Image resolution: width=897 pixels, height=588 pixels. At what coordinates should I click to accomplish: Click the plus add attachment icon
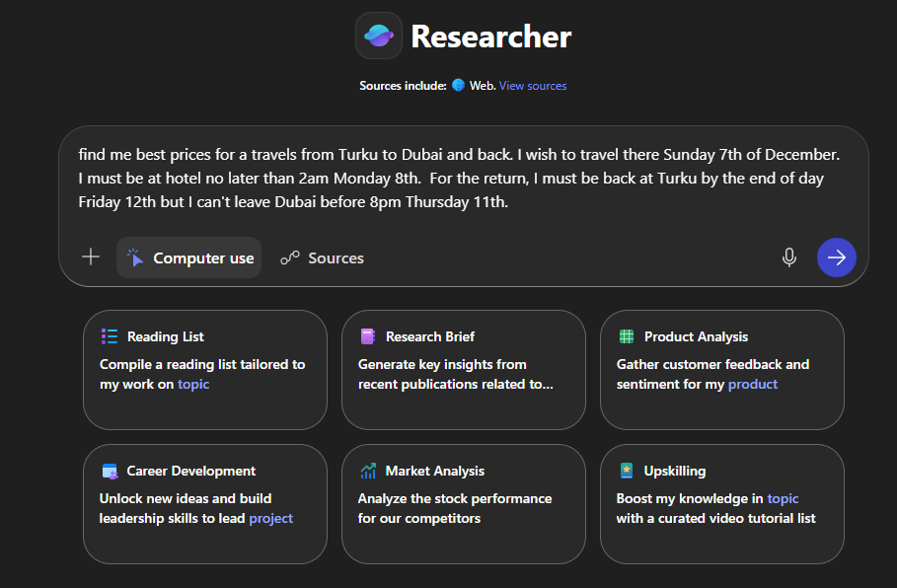coord(91,257)
